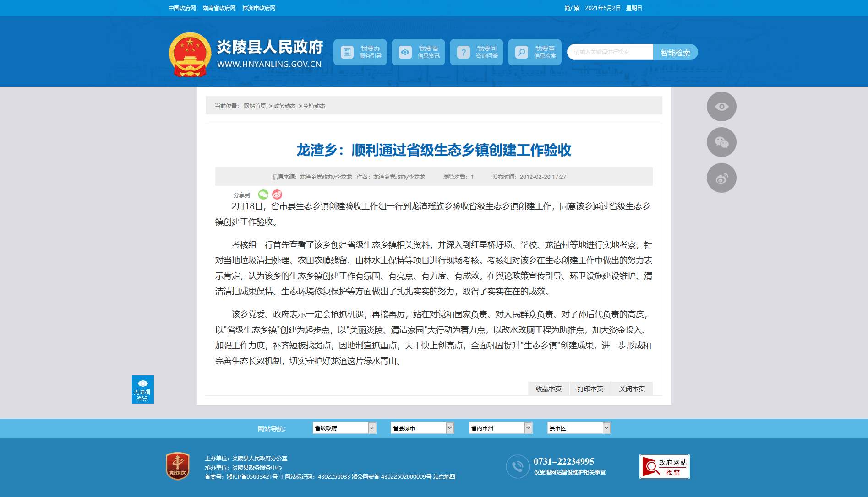The height and width of the screenshot is (497, 868).
Task: Switch between 简/繁 Chinese text
Action: (572, 8)
